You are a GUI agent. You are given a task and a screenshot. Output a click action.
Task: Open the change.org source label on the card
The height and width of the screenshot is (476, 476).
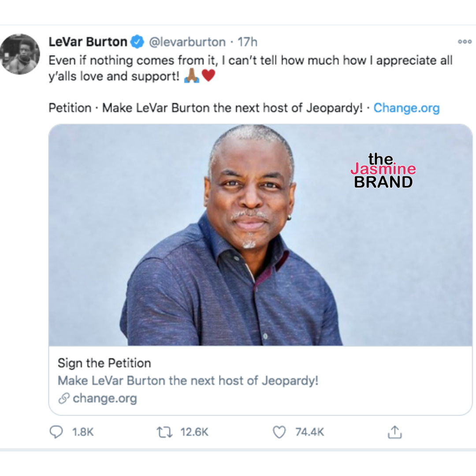pyautogui.click(x=105, y=398)
